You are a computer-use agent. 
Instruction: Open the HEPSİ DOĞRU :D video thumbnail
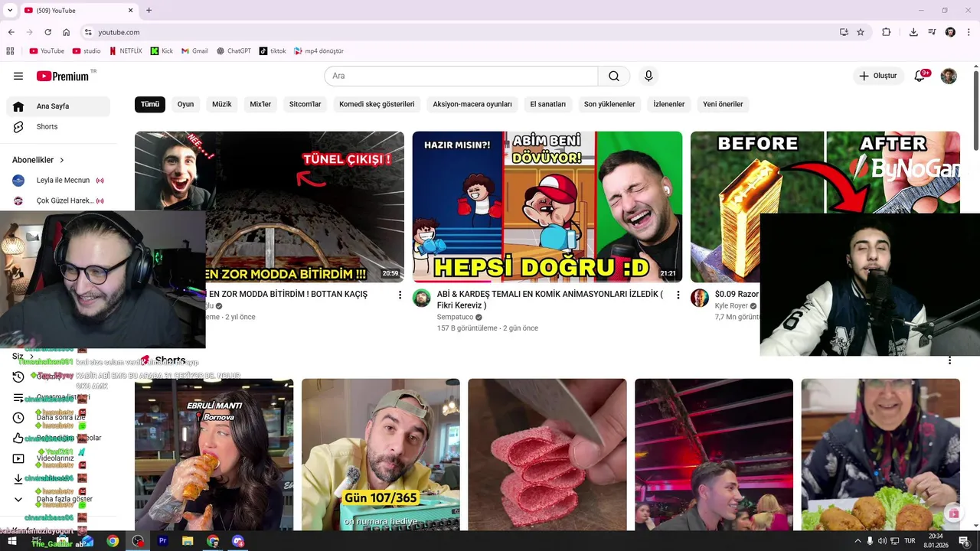coord(547,207)
